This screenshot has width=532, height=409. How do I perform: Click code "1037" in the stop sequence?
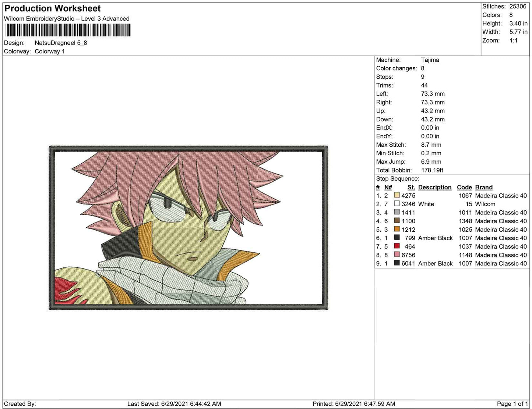(465, 246)
